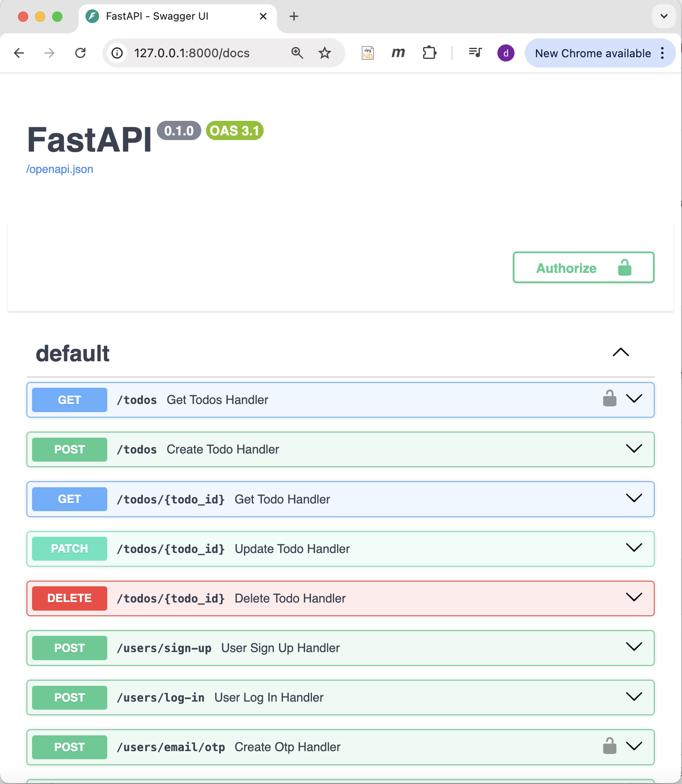The image size is (682, 784).
Task: Click the FastAPI title heading
Action: [x=89, y=140]
